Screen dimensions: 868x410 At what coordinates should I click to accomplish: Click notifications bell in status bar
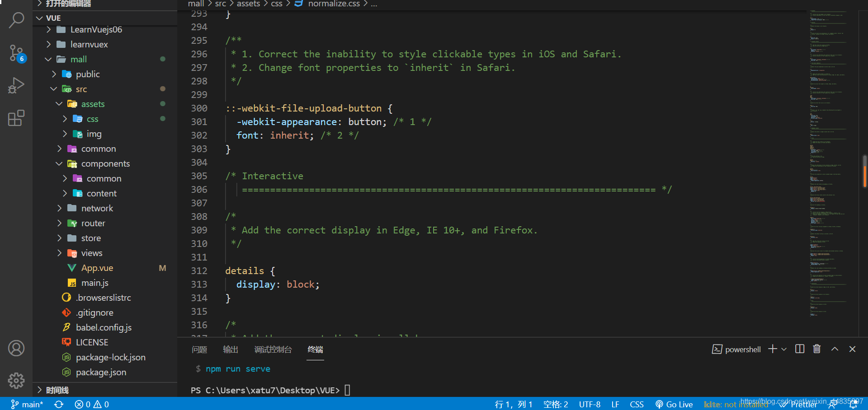click(853, 405)
